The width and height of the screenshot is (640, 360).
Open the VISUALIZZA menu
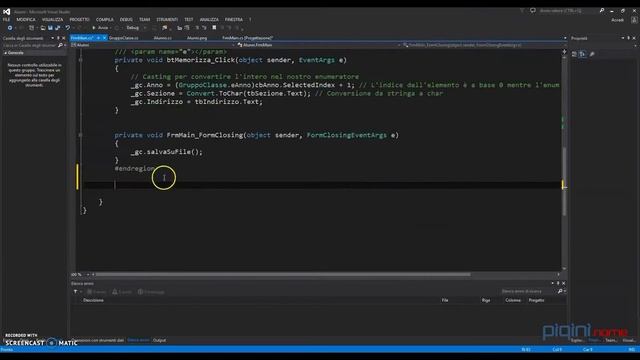point(53,20)
